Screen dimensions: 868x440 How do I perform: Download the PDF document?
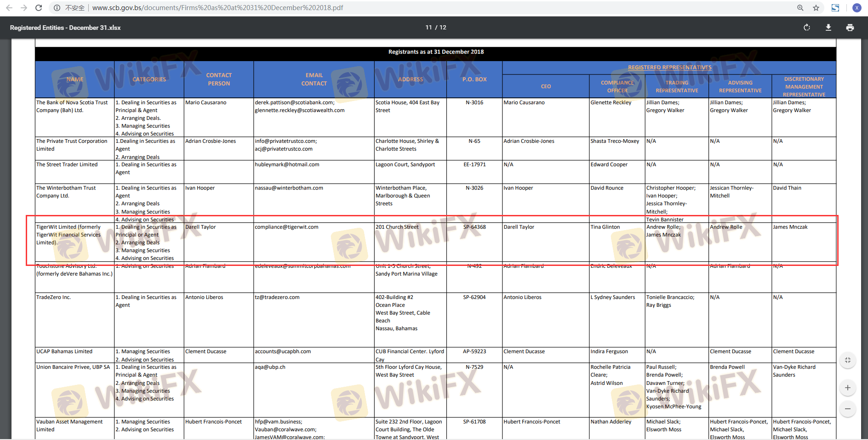pos(828,28)
